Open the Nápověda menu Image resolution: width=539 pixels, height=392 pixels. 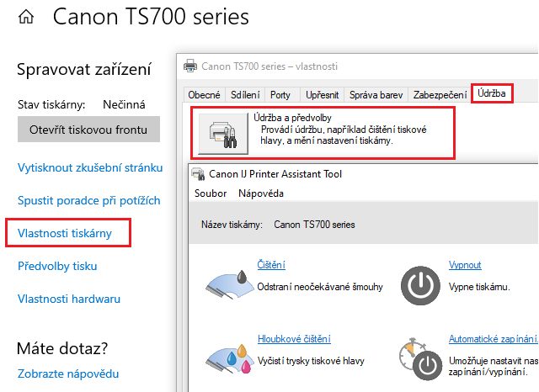(x=261, y=193)
